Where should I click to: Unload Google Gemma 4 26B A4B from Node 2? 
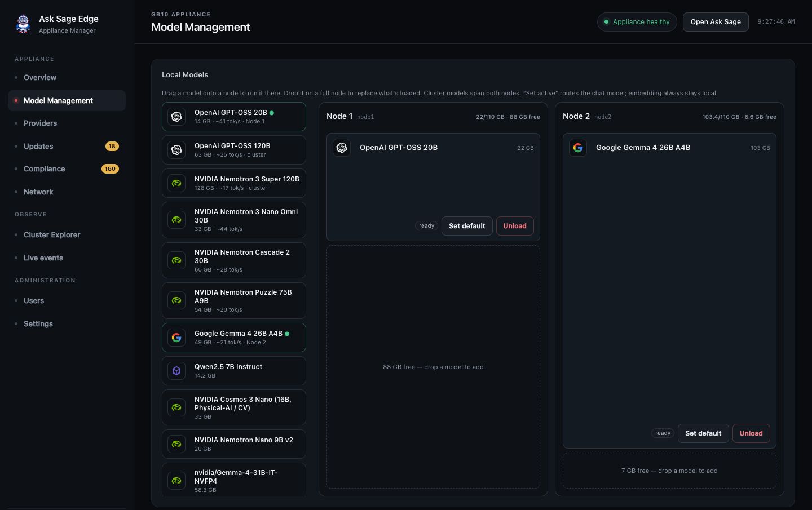click(751, 433)
